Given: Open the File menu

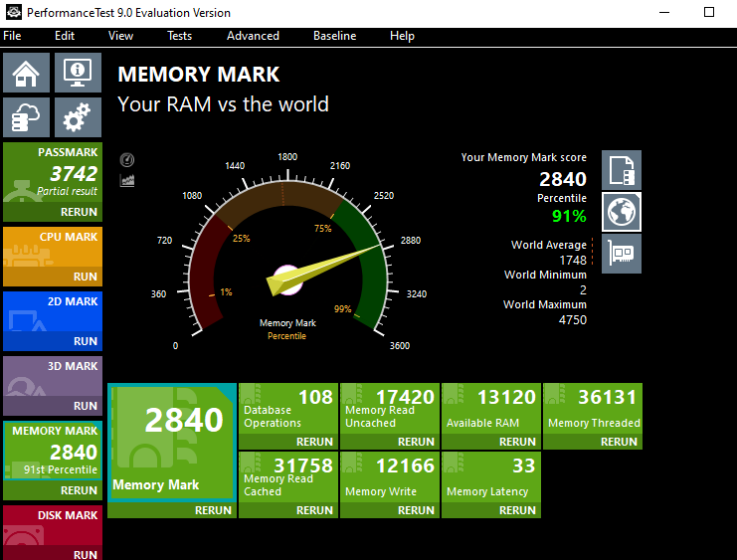Looking at the screenshot, I should (12, 36).
